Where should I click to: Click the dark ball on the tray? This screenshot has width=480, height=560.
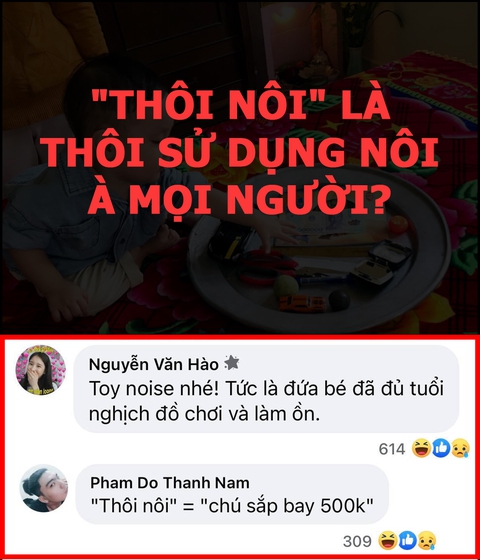pos(339,300)
